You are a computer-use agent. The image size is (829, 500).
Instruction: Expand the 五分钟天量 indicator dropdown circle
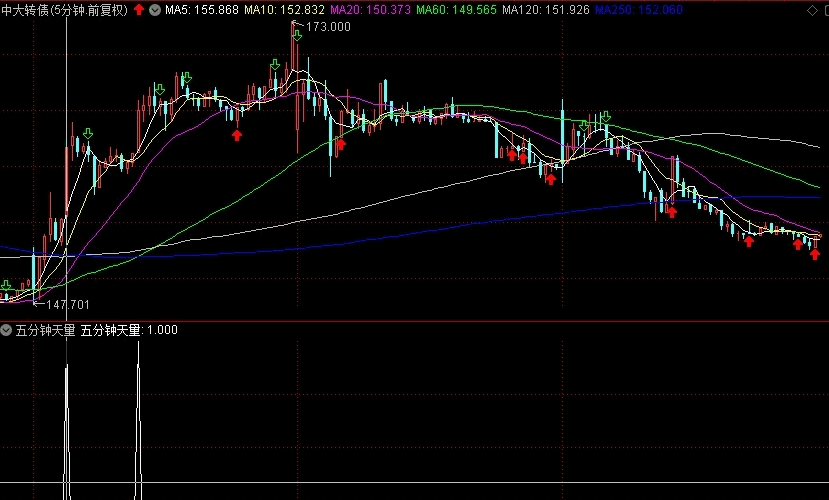point(6,330)
